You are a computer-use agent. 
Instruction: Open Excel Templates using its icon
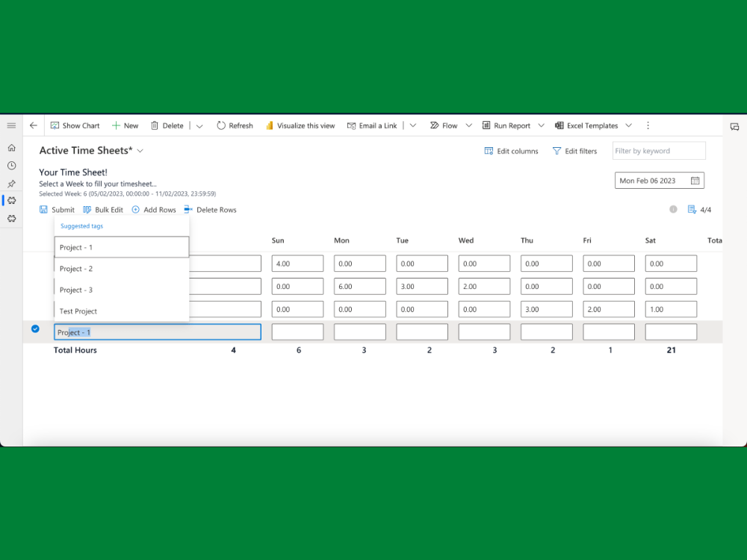click(560, 125)
